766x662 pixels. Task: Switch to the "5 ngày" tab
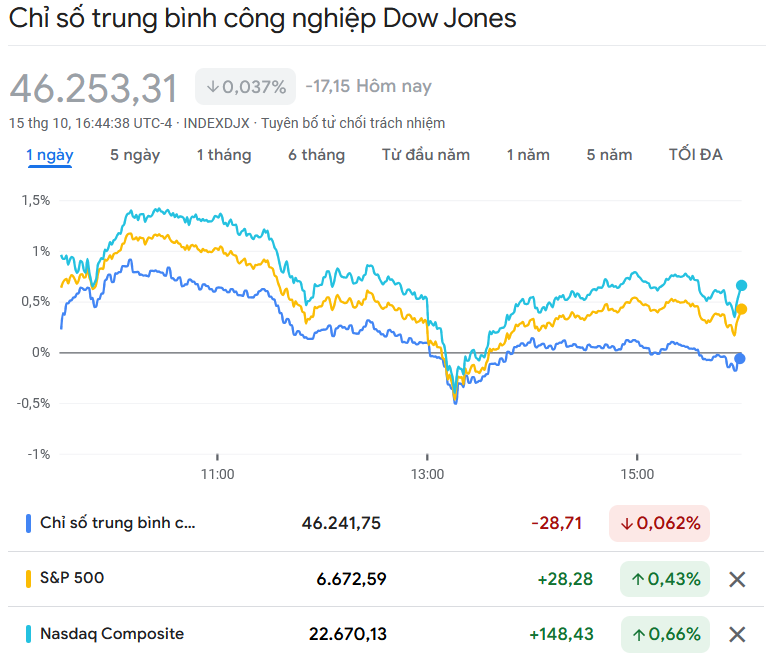tap(134, 155)
